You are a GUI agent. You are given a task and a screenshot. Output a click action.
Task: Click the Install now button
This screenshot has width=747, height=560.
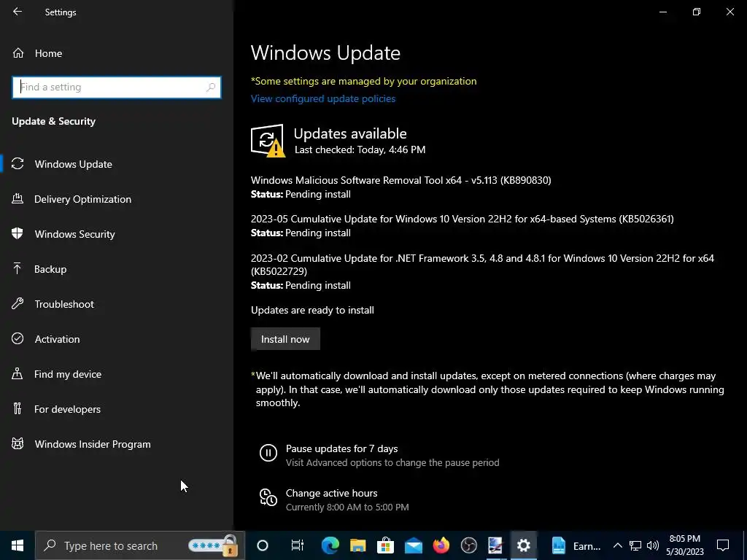[285, 339]
